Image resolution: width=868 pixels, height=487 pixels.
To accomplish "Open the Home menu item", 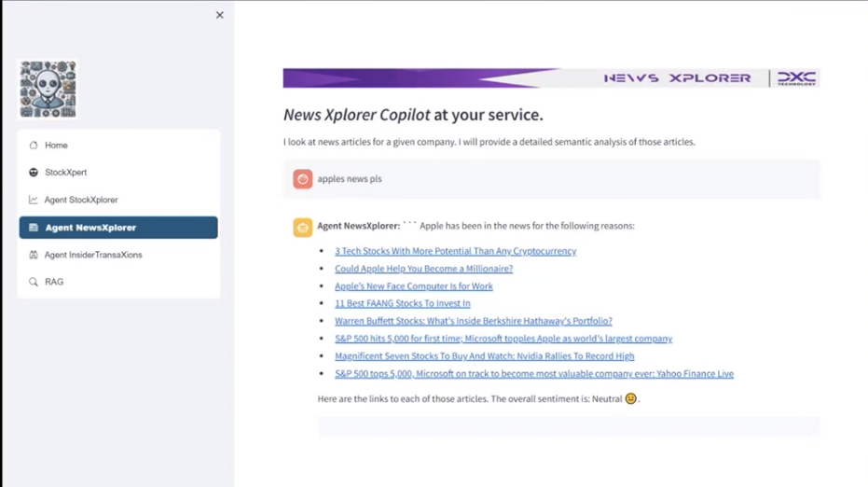I will (x=118, y=146).
